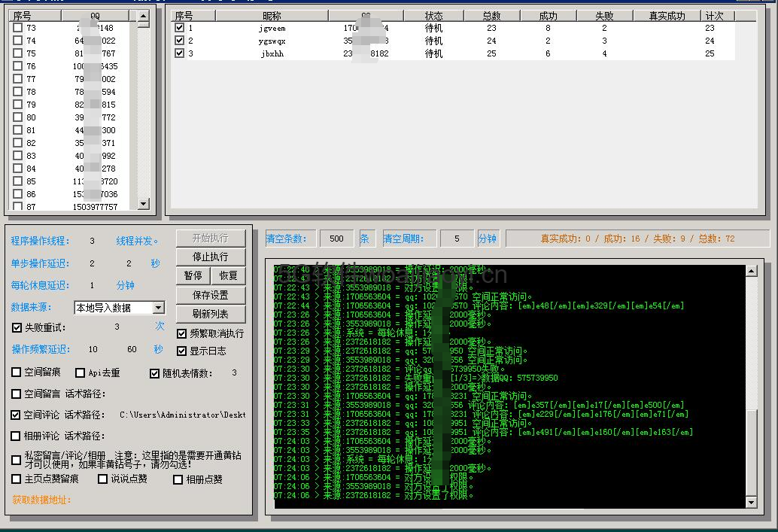Click log console scroll down arrow
The image size is (778, 532).
pos(751,502)
